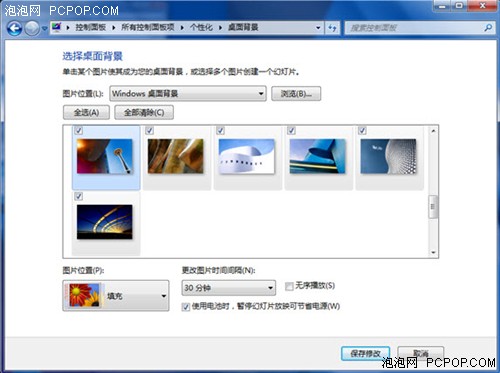500x373 pixels.
Task: Open the recent pages dropdown arrow beside the navigation buttons
Action: point(45,29)
